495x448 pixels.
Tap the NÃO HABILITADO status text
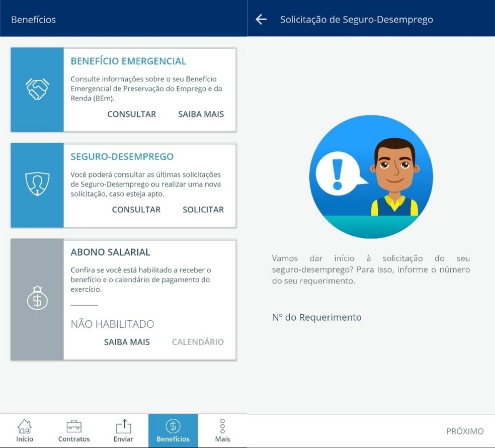tap(112, 324)
